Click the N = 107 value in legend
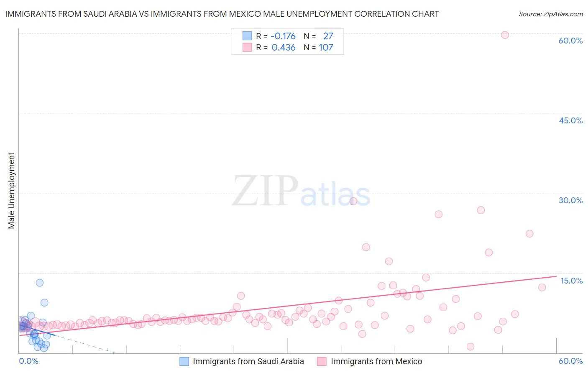Screen dimensions: 588x373 [318, 47]
